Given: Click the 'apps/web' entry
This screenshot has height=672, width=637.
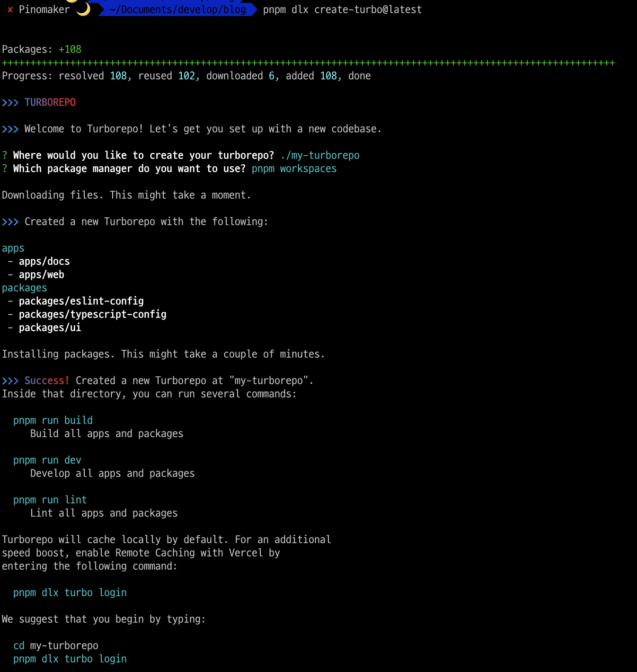Looking at the screenshot, I should tap(42, 274).
